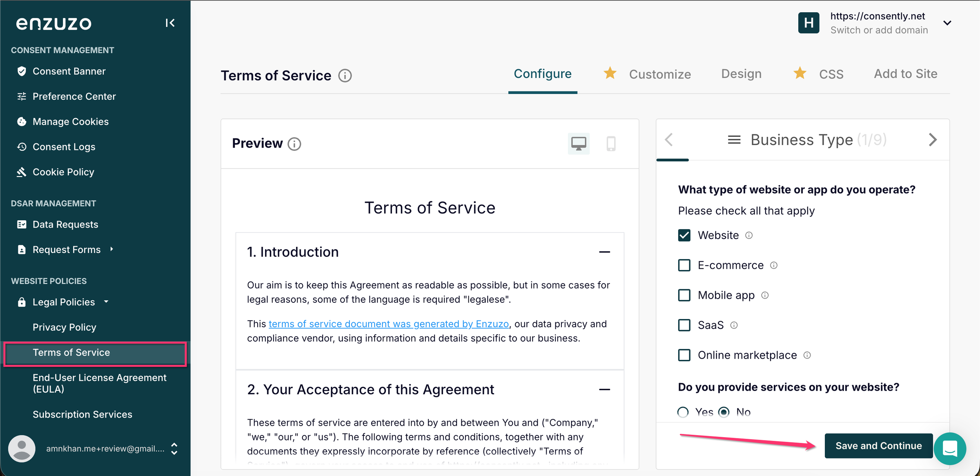Open the Configure tab
The width and height of the screenshot is (980, 476).
pos(543,74)
